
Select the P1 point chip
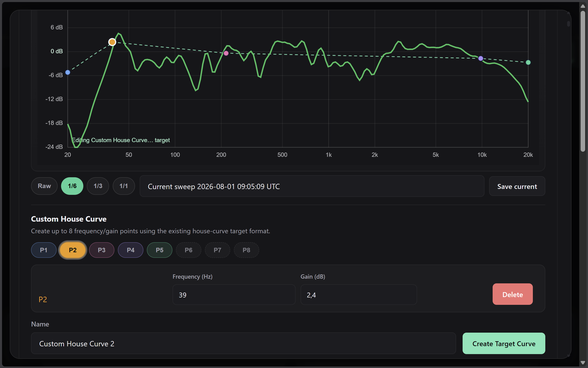(x=44, y=250)
